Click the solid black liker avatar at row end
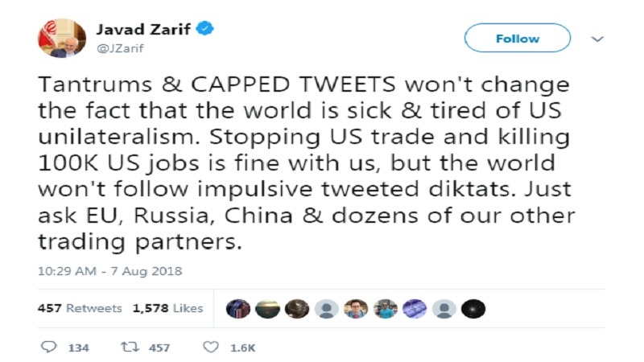The width and height of the screenshot is (644, 362). click(475, 308)
